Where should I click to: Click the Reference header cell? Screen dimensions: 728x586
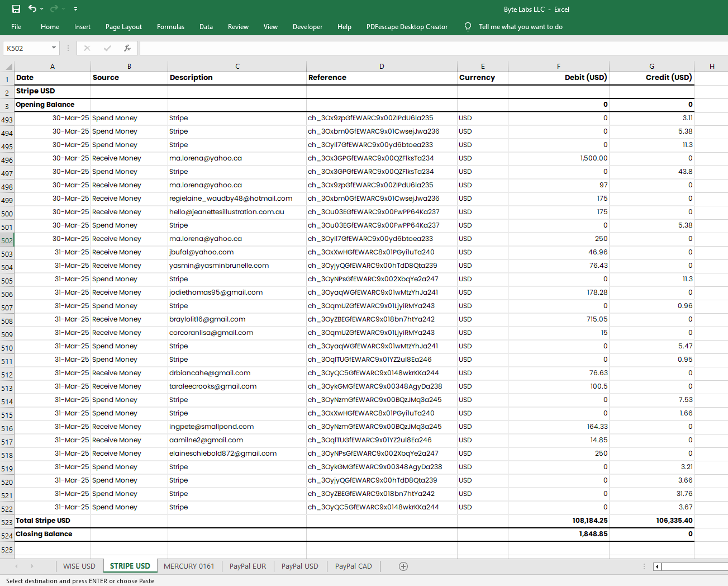tap(382, 78)
